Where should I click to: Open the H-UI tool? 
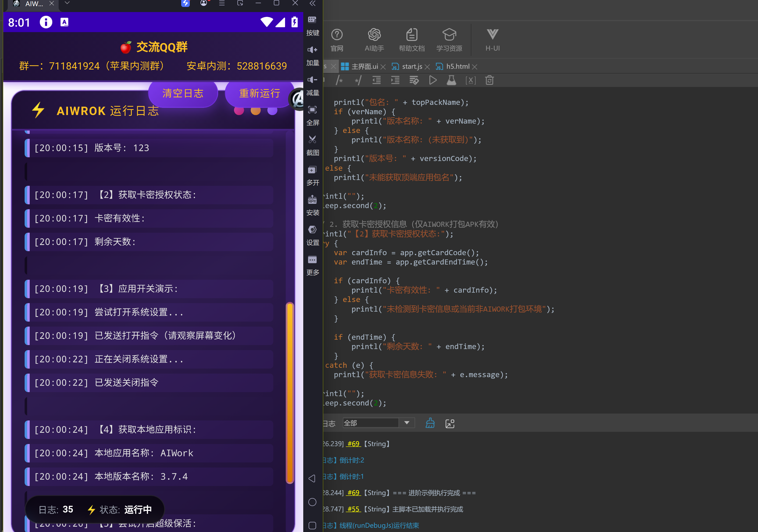coord(492,40)
